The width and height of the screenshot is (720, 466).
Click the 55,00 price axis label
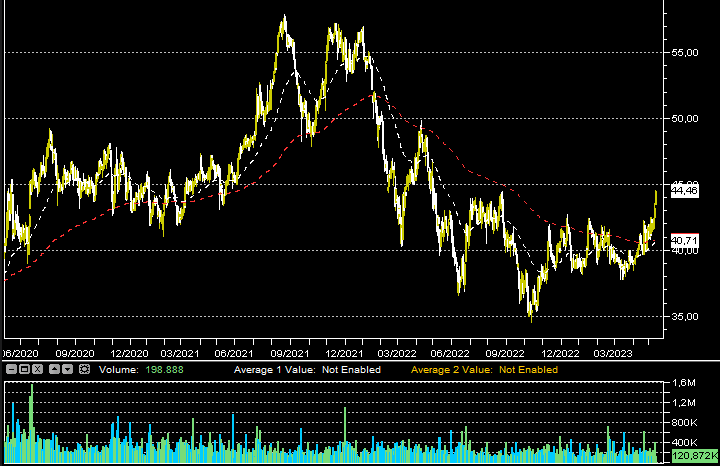tap(684, 52)
